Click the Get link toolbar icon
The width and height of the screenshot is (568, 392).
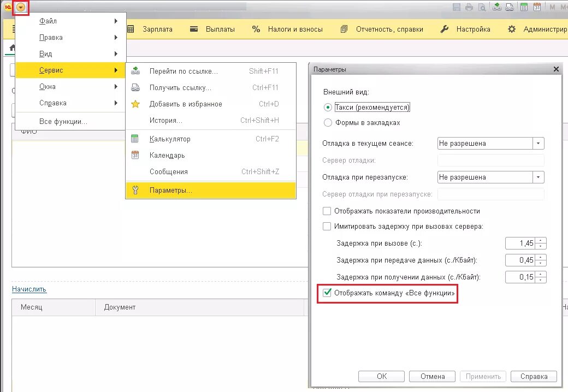(510, 7)
